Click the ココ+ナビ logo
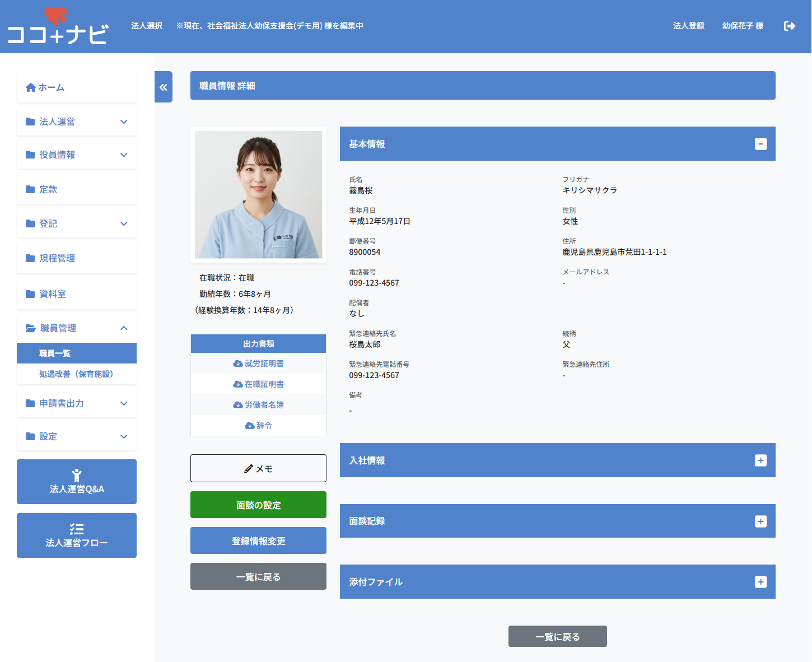This screenshot has width=812, height=662. tap(57, 26)
